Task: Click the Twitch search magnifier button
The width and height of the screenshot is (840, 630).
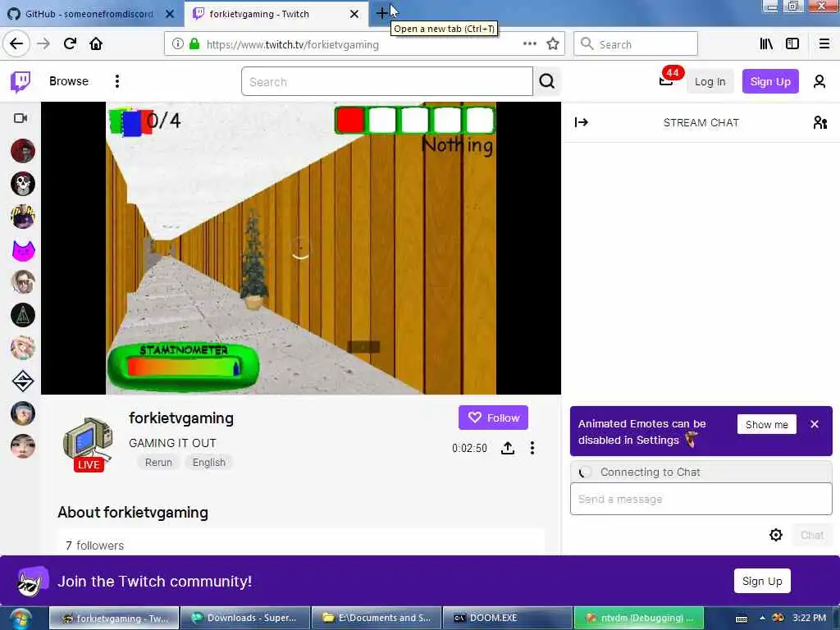Action: (x=547, y=81)
